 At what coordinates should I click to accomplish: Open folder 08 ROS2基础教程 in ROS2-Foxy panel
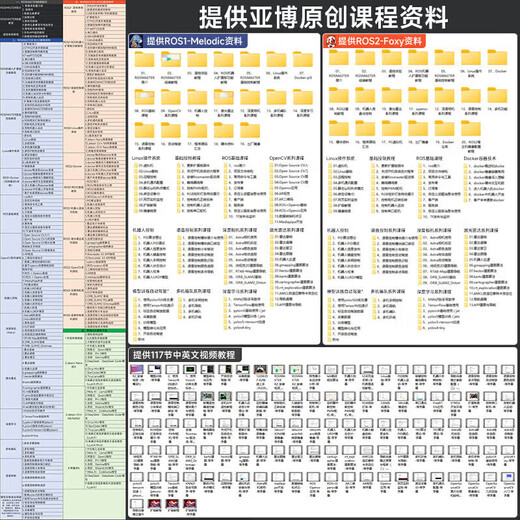(339, 95)
